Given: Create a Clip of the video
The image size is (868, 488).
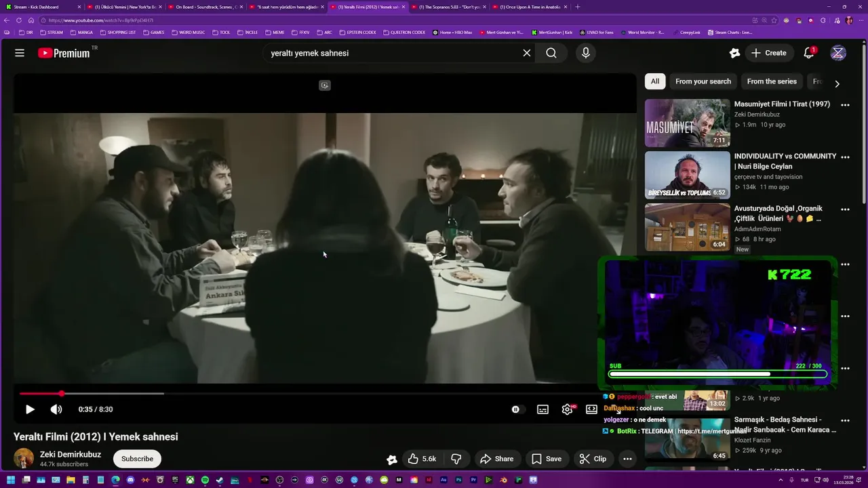Looking at the screenshot, I should pyautogui.click(x=593, y=459).
